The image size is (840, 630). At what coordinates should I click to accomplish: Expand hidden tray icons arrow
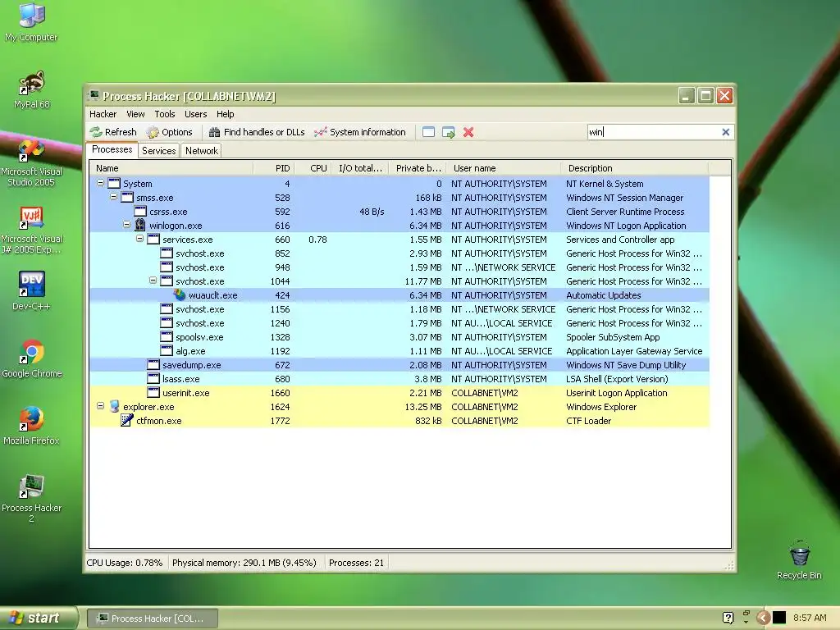coord(763,619)
